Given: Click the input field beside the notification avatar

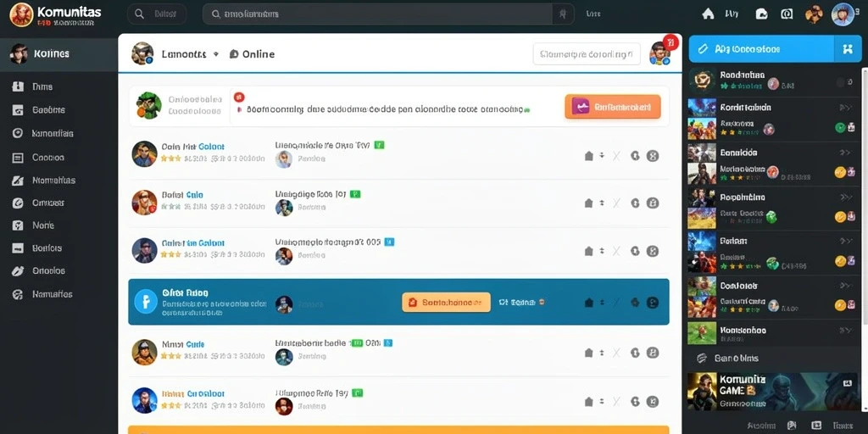Looking at the screenshot, I should [587, 54].
